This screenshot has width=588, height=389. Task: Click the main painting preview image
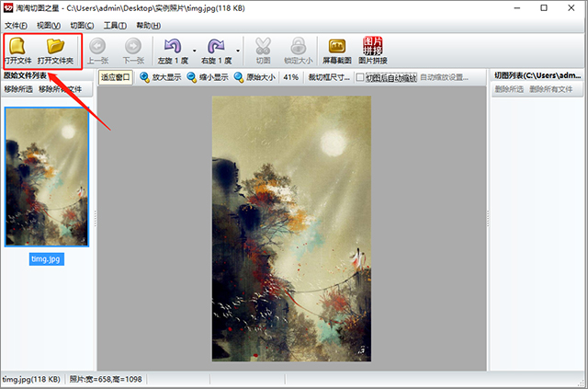[291, 229]
